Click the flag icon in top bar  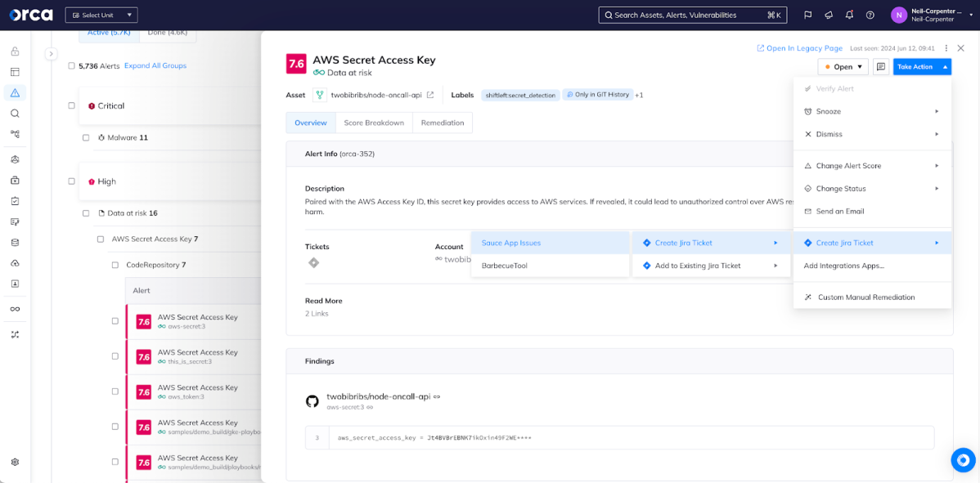pos(807,15)
